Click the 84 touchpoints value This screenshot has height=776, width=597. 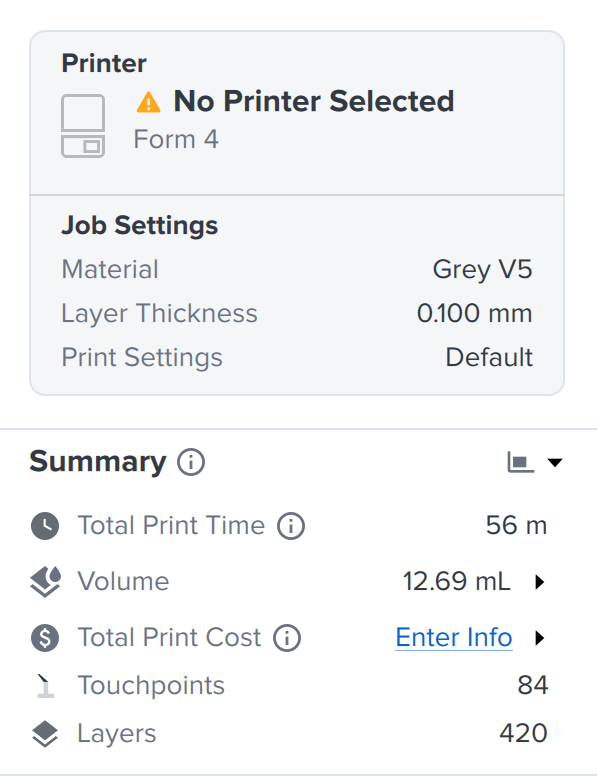click(533, 685)
